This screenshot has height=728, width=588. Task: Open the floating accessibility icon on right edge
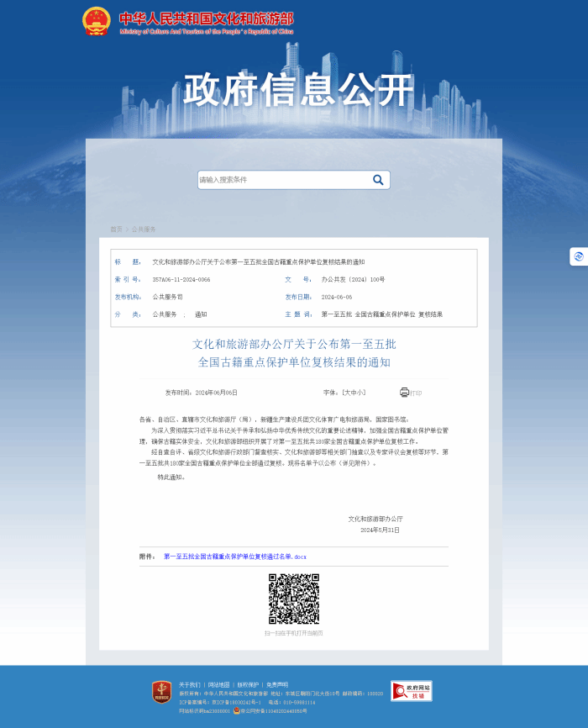[x=578, y=256]
